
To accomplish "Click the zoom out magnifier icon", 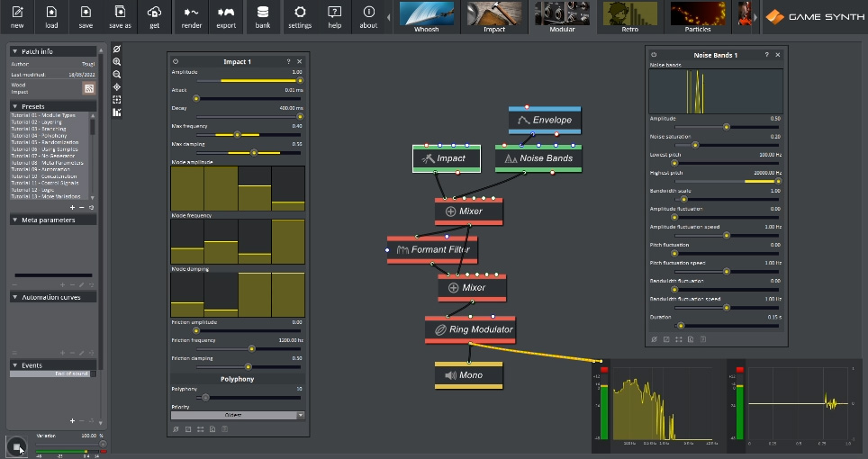I will (117, 75).
